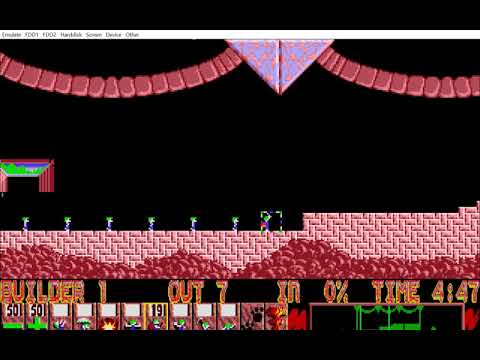Select the Floater umbrella skill
Screen dimensions: 480x360
click(85, 316)
